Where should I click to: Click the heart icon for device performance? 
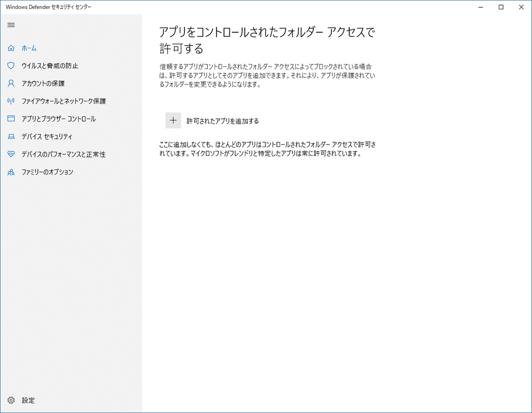[x=11, y=154]
